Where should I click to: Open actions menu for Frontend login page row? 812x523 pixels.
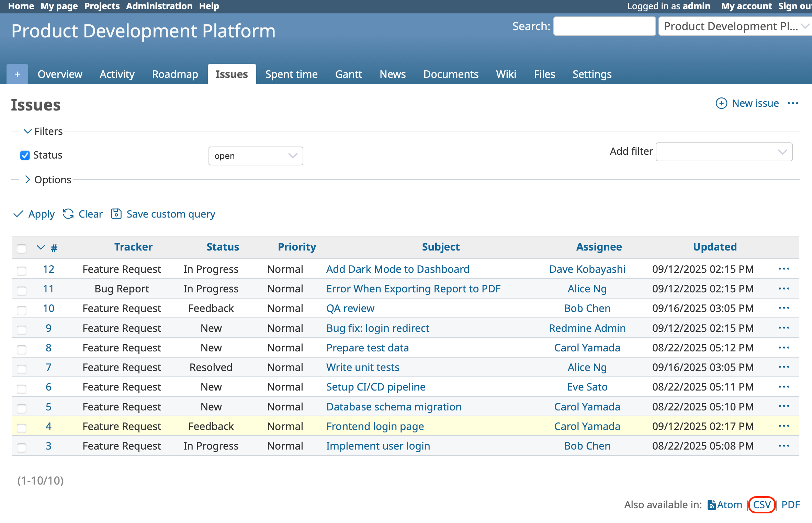784,426
